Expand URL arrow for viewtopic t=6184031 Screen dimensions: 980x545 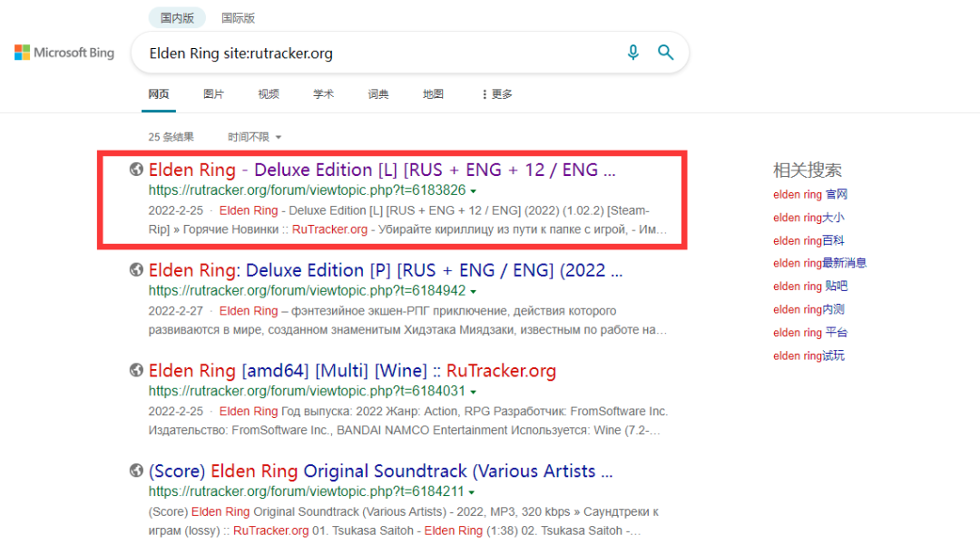coord(473,393)
